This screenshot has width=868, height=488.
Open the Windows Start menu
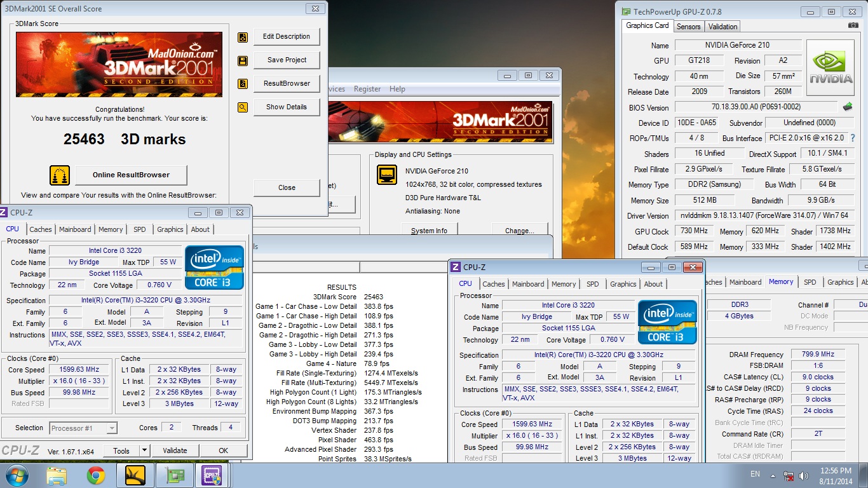(x=16, y=475)
